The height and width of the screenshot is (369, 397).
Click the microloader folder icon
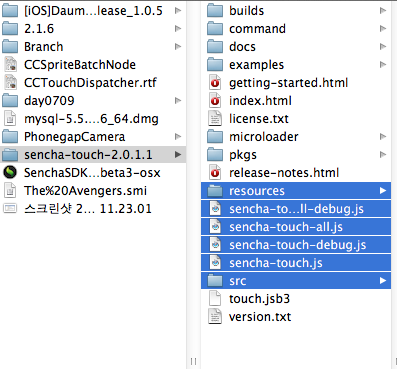tap(215, 137)
